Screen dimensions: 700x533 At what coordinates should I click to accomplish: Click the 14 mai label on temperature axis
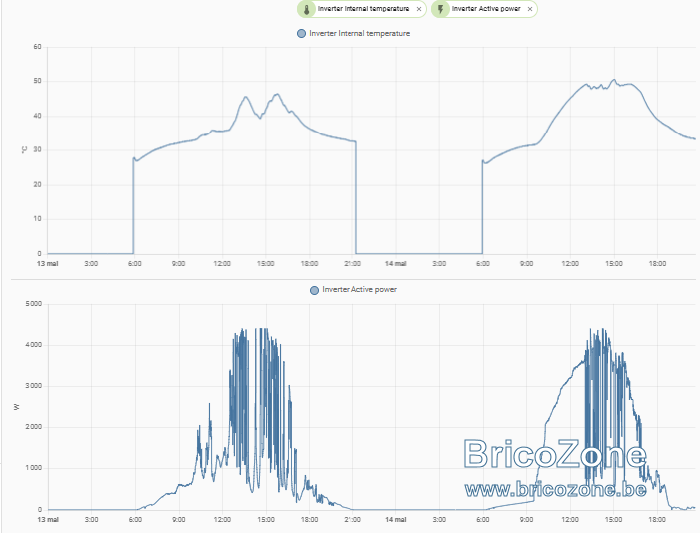tap(396, 264)
